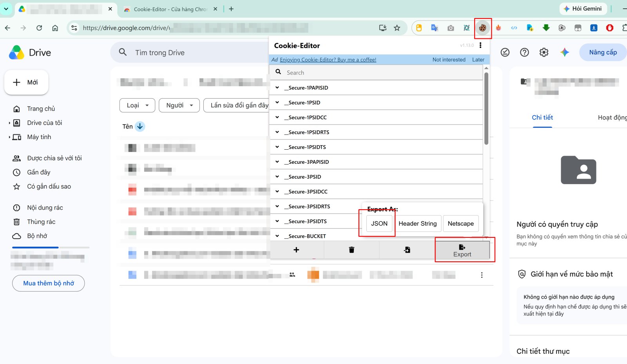Go to browser home page
This screenshot has height=364, width=627.
(x=55, y=28)
